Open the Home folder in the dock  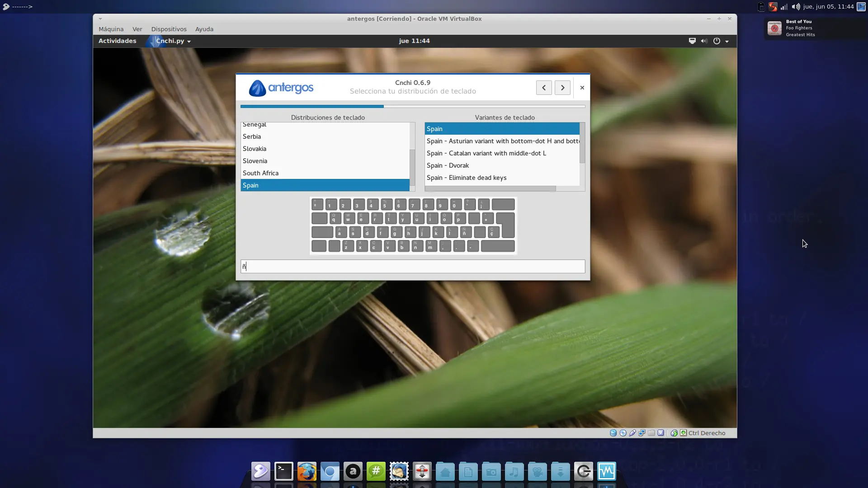[445, 471]
